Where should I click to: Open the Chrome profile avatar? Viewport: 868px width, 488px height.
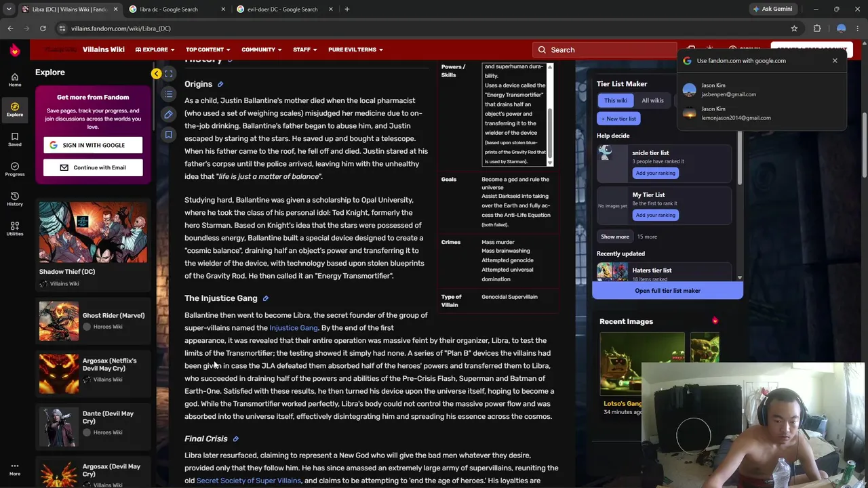click(841, 28)
